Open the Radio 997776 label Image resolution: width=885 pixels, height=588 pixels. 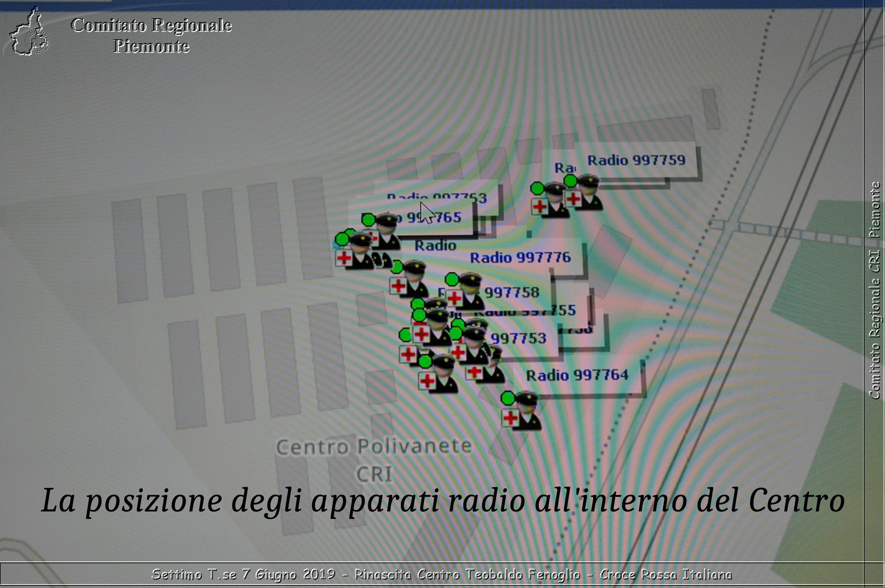[x=520, y=257]
